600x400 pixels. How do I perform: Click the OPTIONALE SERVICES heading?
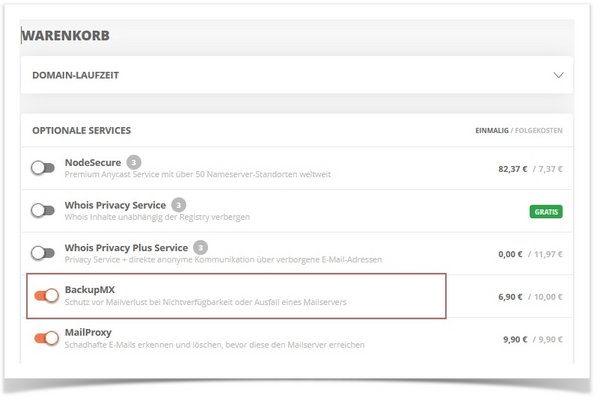82,131
